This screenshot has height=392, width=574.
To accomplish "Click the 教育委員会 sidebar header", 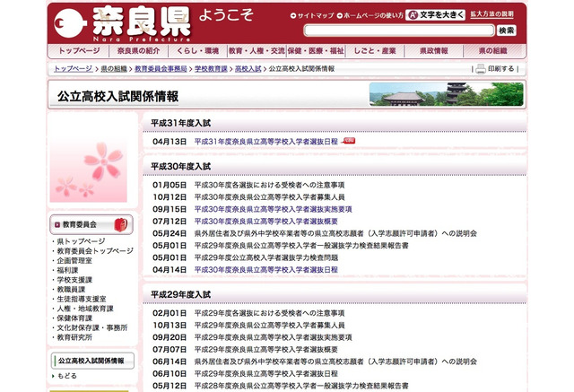I will coord(91,225).
